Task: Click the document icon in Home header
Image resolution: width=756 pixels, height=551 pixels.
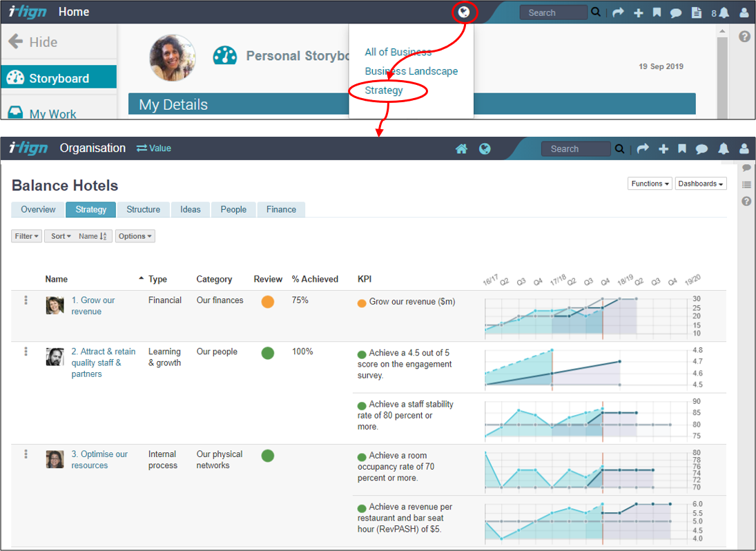Action: click(696, 12)
